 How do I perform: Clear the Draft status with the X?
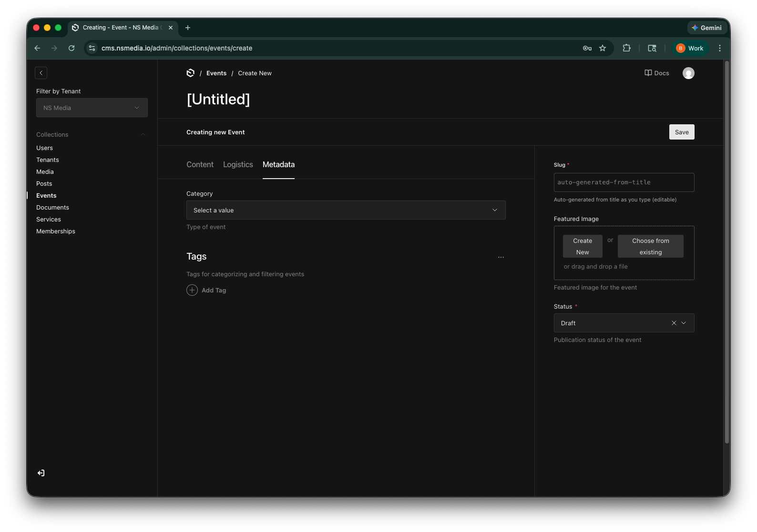click(x=674, y=323)
